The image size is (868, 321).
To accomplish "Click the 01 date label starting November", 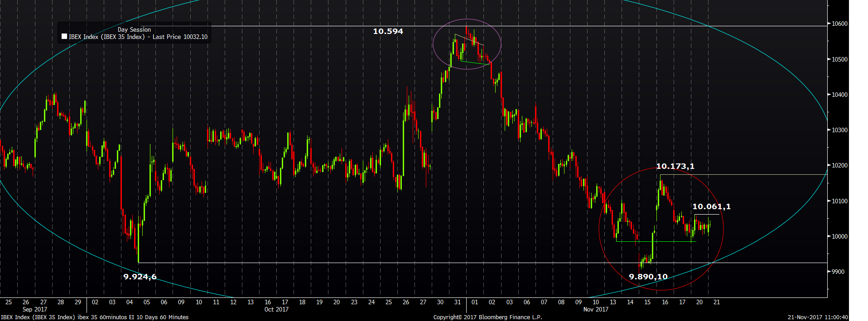I will 475,302.
